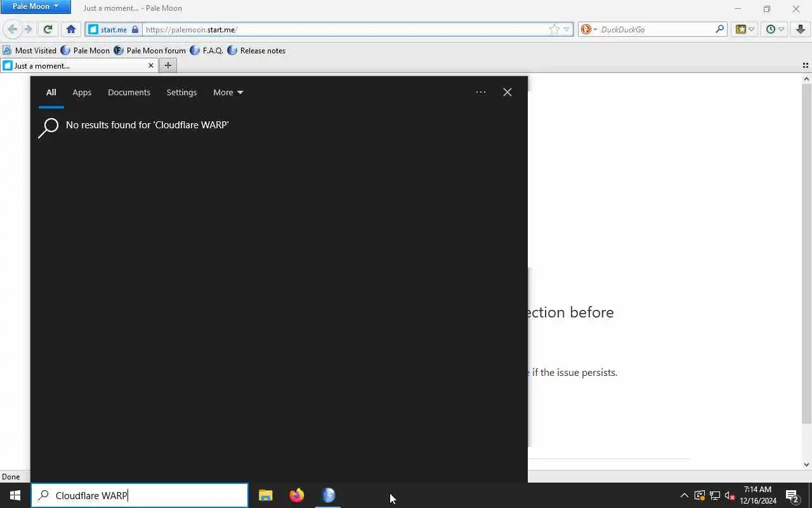Expand the History button dropdown arrow
This screenshot has height=508, width=812.
point(781,29)
